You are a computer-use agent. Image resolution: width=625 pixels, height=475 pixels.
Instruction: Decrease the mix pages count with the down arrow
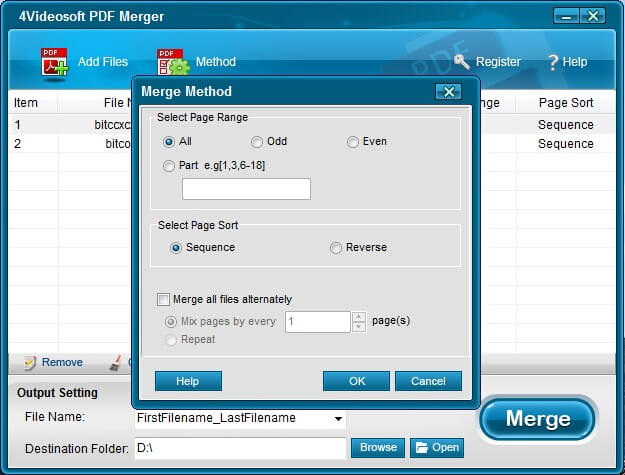[x=359, y=327]
